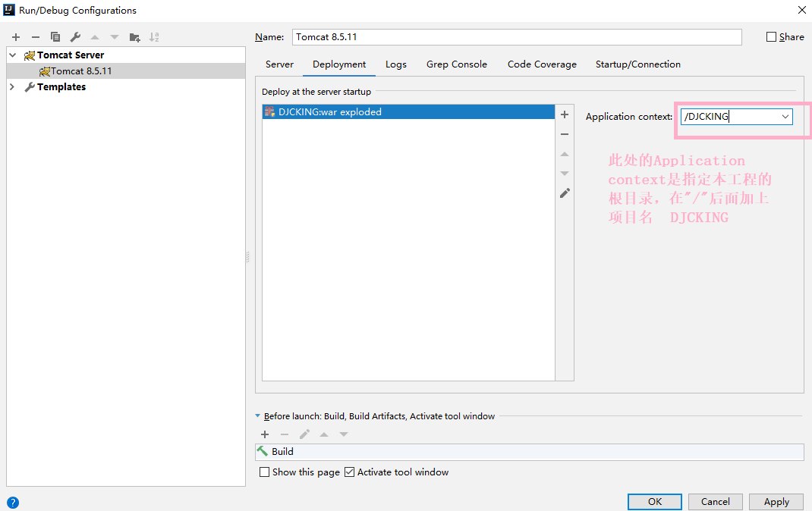Select Tomcat 8.5.11 configuration in tree

(x=126, y=71)
